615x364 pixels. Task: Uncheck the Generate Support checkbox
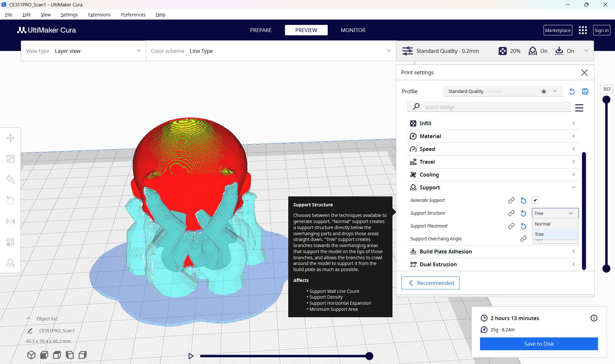(535, 200)
